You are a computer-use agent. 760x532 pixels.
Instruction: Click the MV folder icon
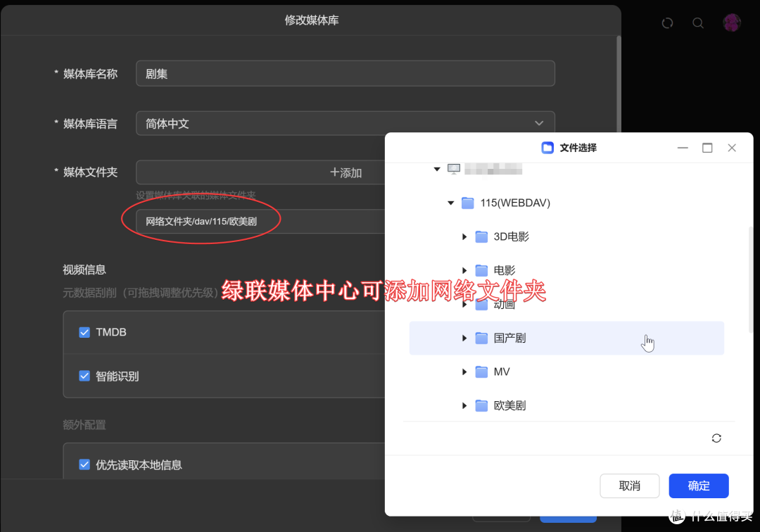[481, 372]
